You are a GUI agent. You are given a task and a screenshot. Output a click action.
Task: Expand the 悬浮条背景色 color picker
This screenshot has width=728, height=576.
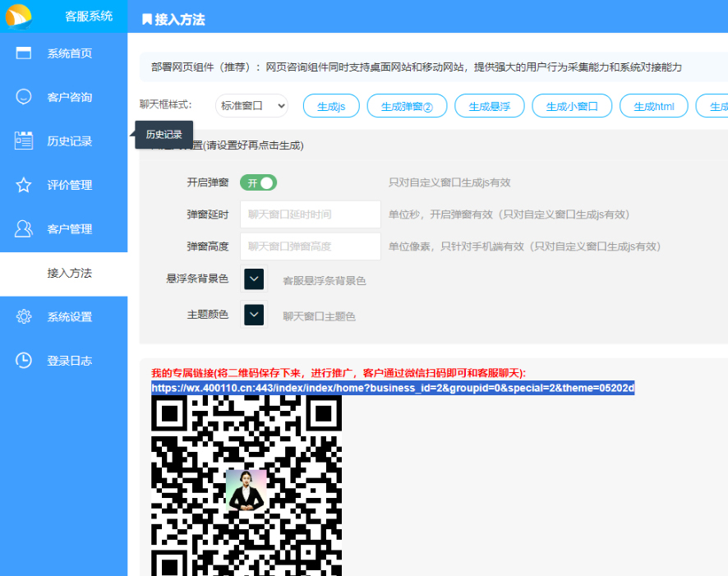(x=254, y=279)
